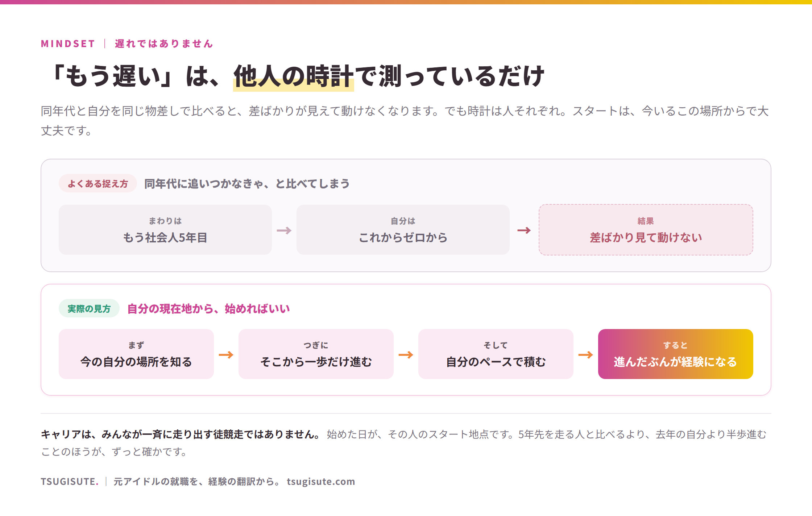Click the tagline 元アイドルの就職を、経験の翻訳から
Viewport: 812px width, 516px height.
click(x=196, y=481)
